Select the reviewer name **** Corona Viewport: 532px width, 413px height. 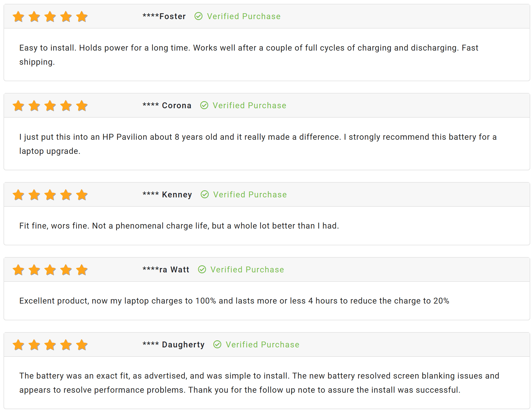coord(167,105)
